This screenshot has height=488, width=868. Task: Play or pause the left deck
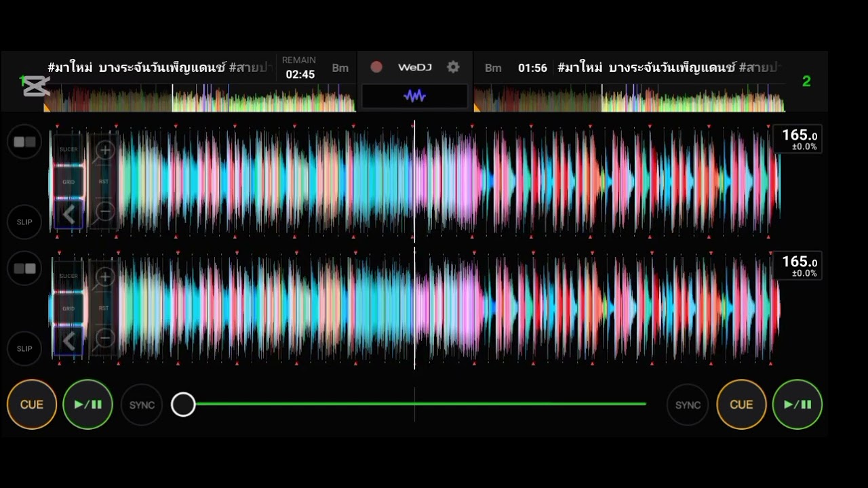(x=87, y=405)
